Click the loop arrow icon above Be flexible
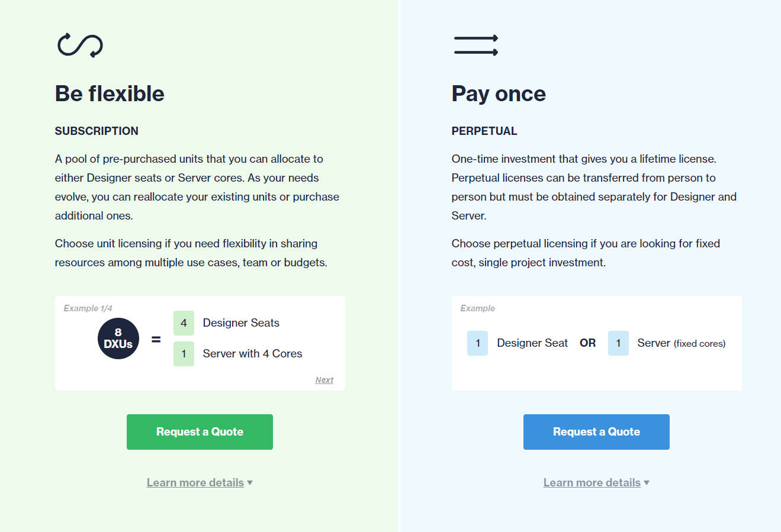 pos(79,44)
